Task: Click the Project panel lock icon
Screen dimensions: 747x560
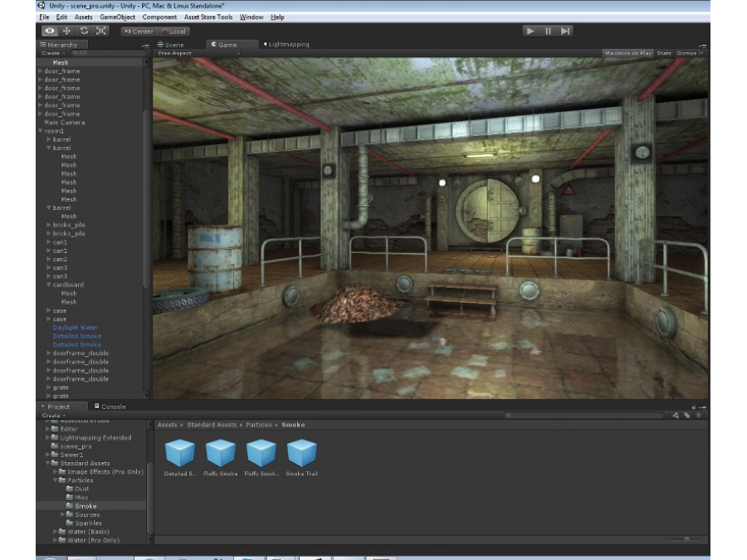Action: tap(694, 407)
